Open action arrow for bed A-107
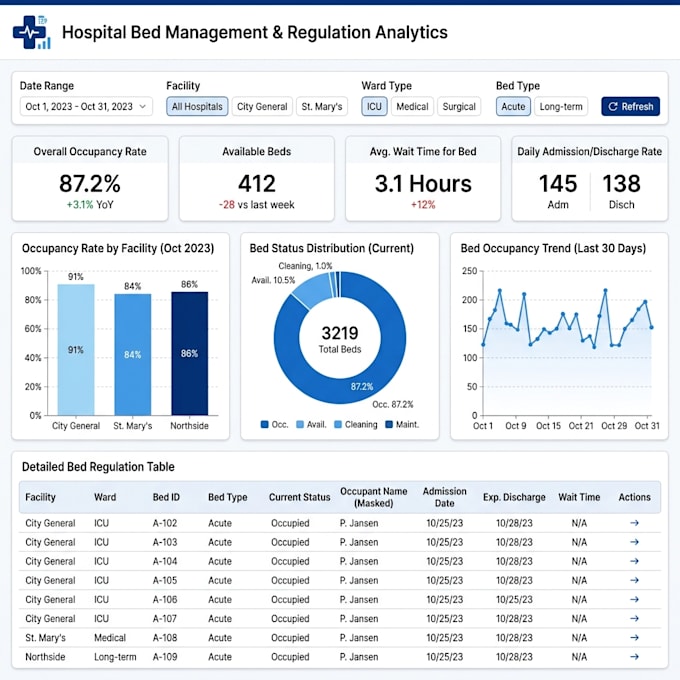Viewport: 680px width, 680px height. pos(634,618)
